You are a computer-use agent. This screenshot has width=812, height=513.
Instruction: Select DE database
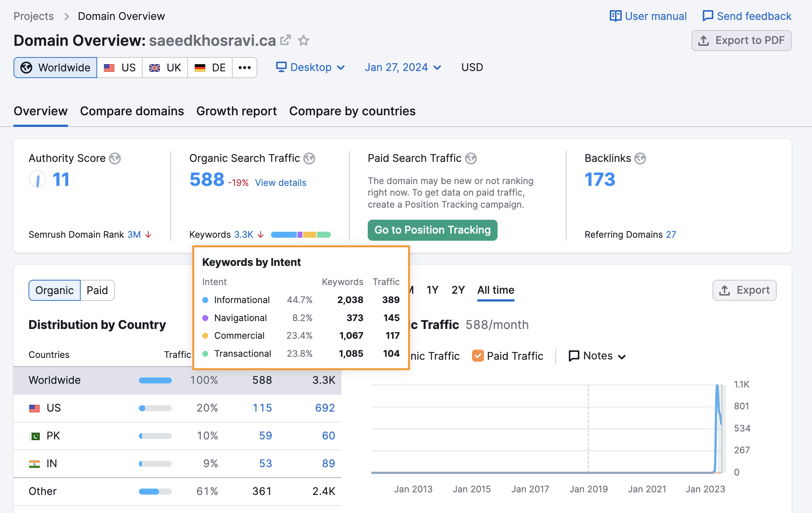[x=210, y=68]
